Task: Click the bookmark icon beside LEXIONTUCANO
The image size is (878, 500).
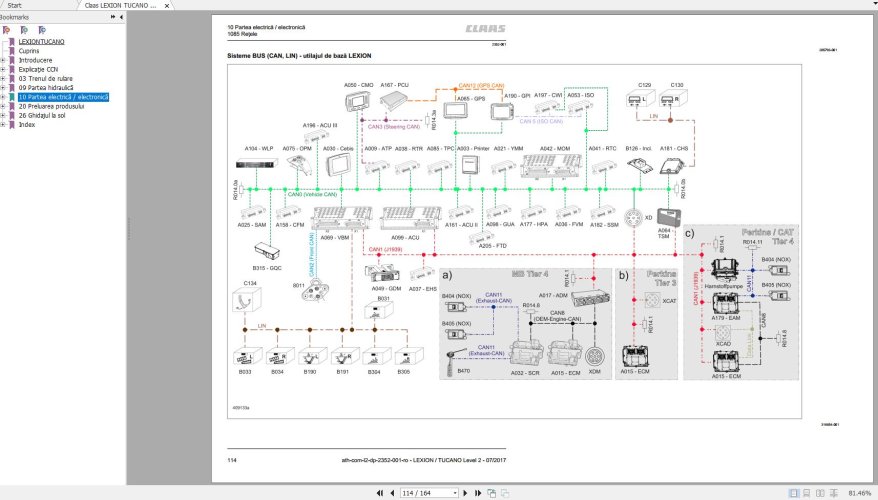Action: tap(12, 41)
